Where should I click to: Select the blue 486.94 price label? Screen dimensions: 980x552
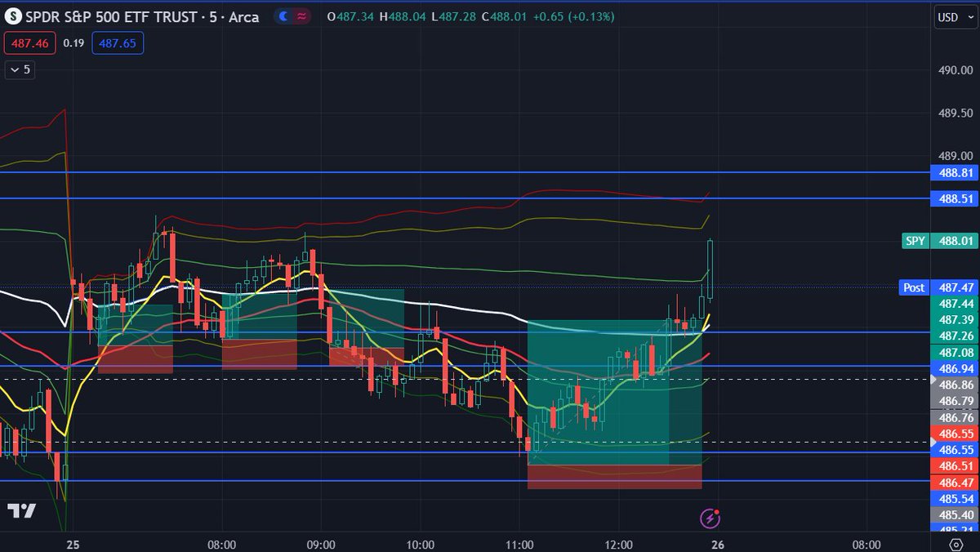coord(955,368)
